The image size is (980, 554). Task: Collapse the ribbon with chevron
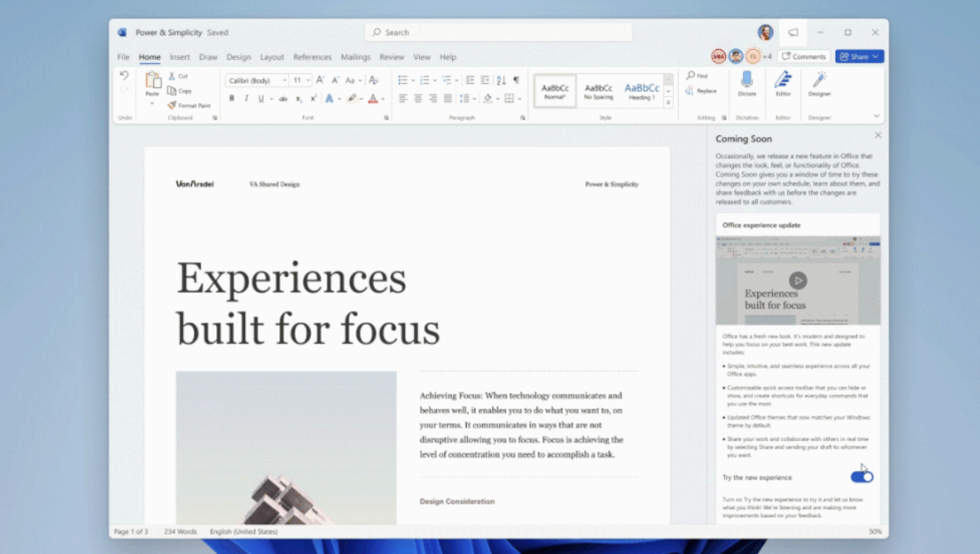[876, 116]
